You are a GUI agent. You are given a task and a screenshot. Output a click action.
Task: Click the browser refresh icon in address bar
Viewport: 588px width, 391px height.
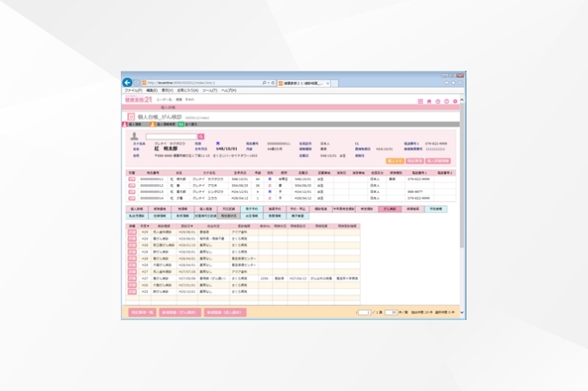coord(273,82)
